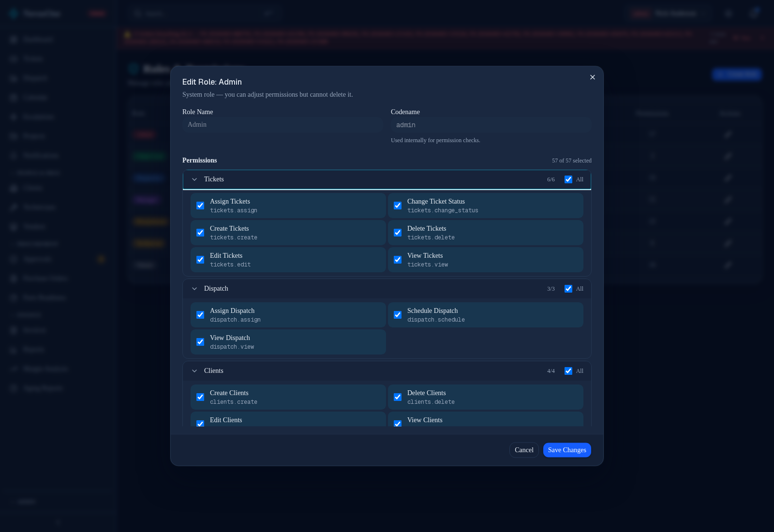This screenshot has width=774, height=532.
Task: Cancel editing the role
Action: click(x=524, y=450)
